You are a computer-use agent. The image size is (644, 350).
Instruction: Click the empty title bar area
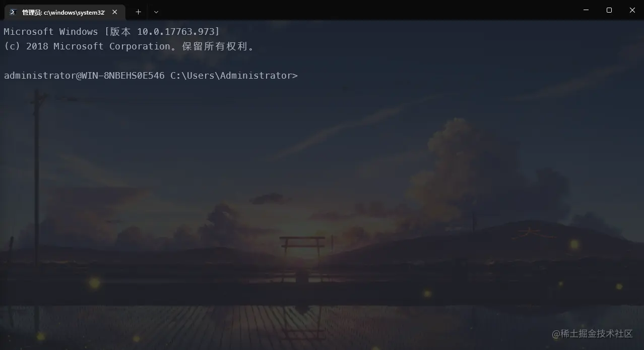(x=368, y=10)
